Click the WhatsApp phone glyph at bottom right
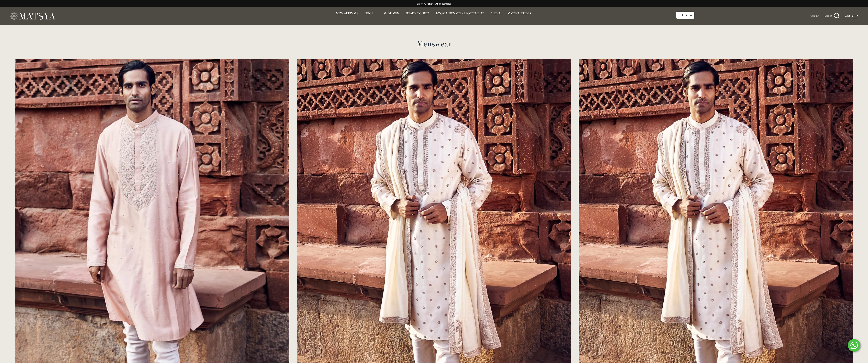 (x=854, y=345)
